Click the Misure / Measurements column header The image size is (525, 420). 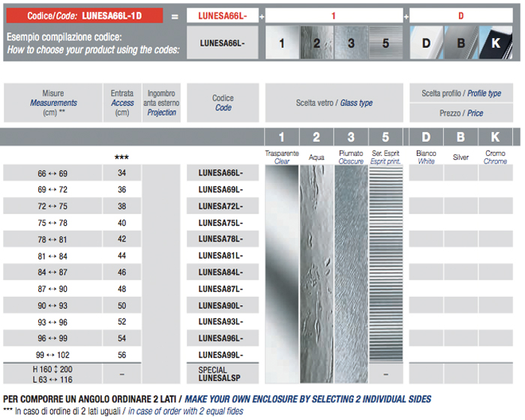coord(53,103)
